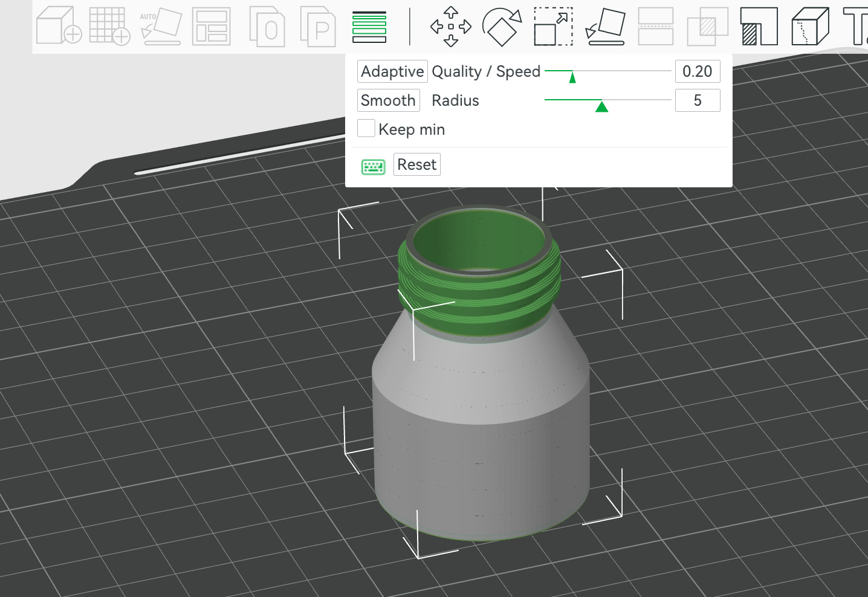
Task: Click the Split to objects icon
Action: tap(267, 27)
